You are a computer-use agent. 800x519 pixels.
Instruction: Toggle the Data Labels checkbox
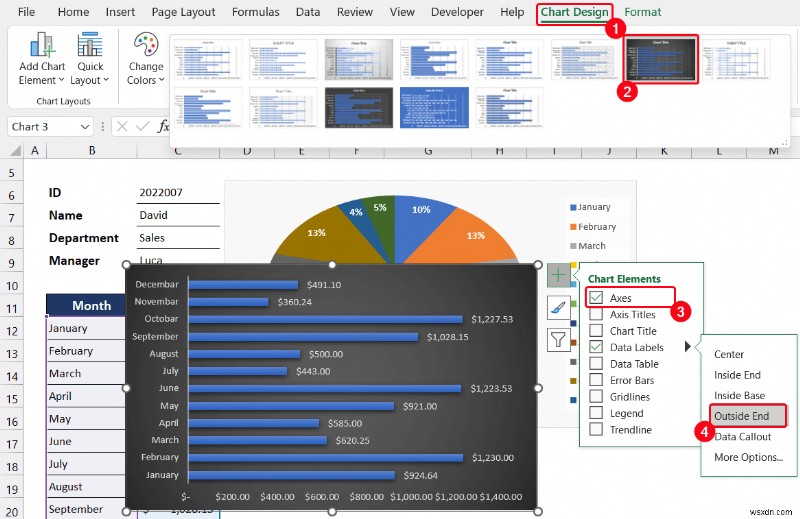[596, 347]
